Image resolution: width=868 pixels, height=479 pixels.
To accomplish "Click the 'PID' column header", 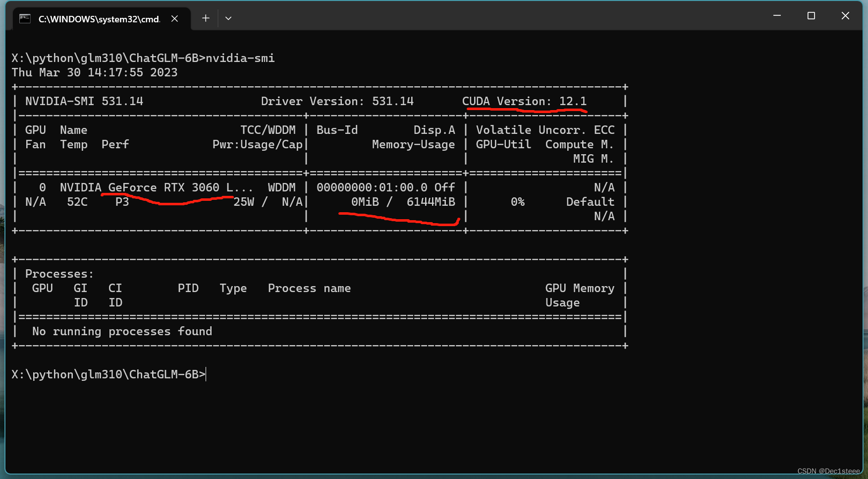I will [188, 288].
